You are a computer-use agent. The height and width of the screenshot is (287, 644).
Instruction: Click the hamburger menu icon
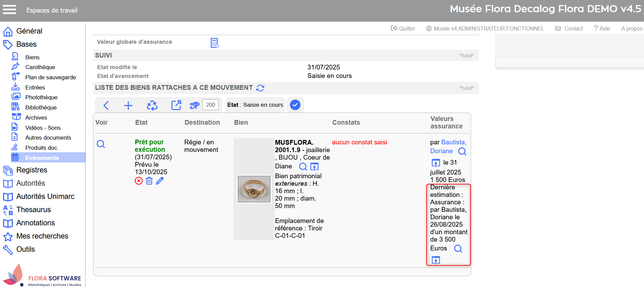(x=9, y=10)
